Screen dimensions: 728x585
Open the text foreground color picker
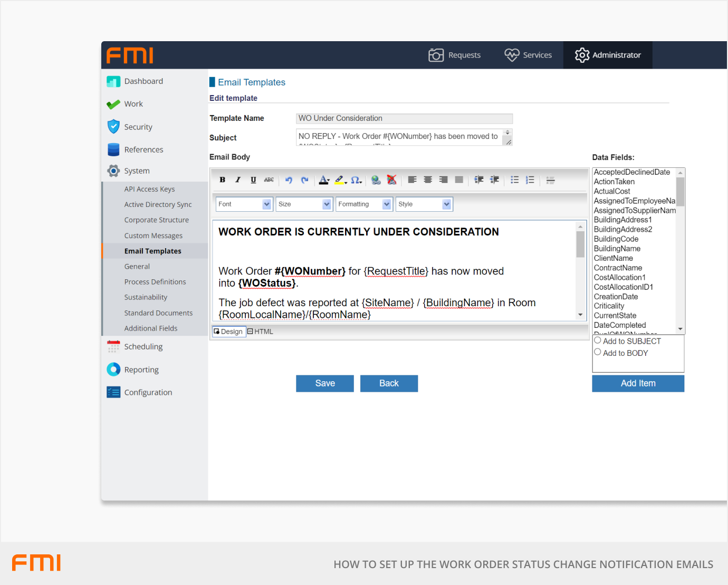324,180
